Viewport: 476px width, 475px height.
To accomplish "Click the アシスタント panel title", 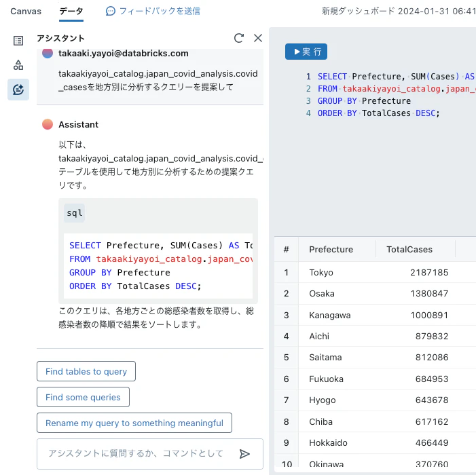I will pyautogui.click(x=60, y=38).
